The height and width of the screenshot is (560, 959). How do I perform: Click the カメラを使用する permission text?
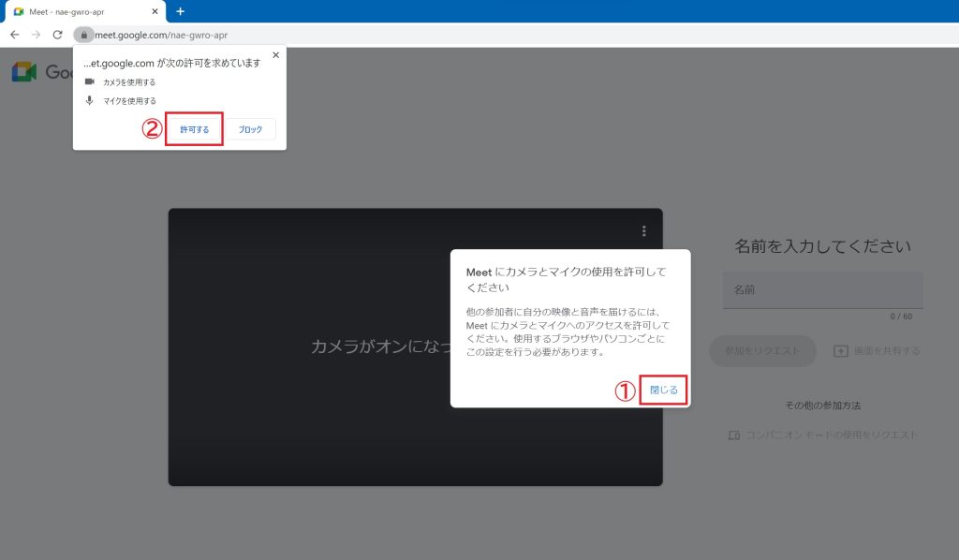(x=129, y=81)
